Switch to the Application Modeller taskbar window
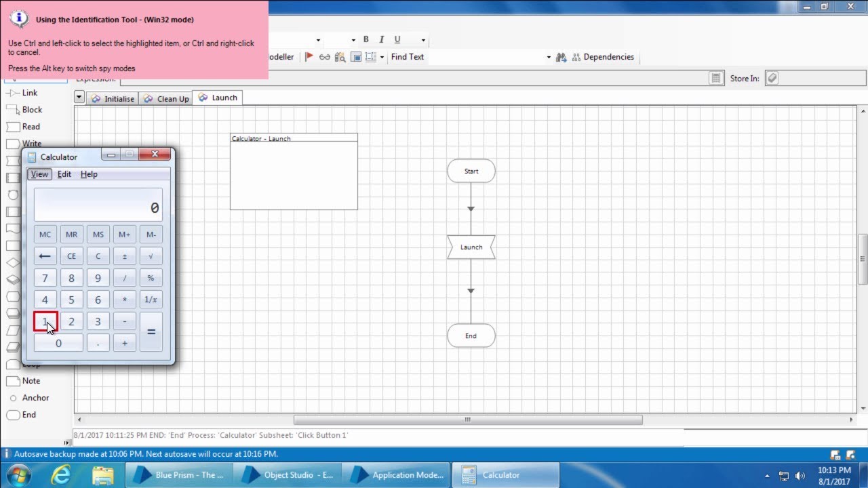The width and height of the screenshot is (868, 488). (x=396, y=475)
